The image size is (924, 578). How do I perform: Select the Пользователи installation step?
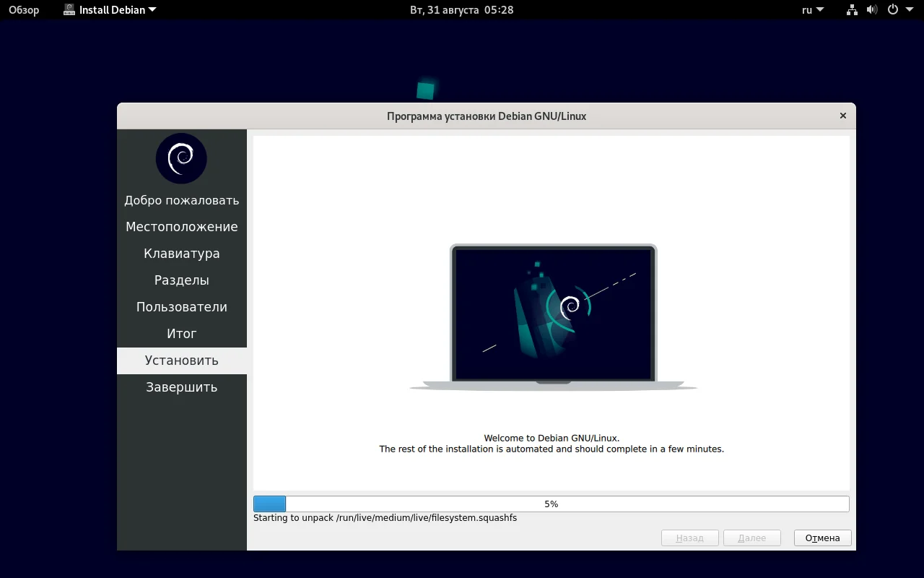pyautogui.click(x=181, y=306)
